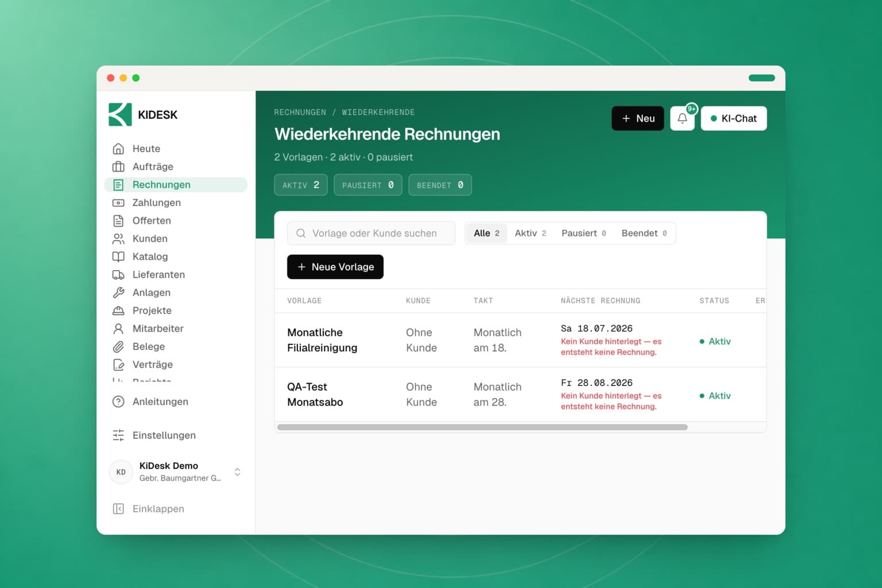Click the Aktiv status of Monatliche Filialreinigung
Image resolution: width=882 pixels, height=588 pixels.
pyautogui.click(x=715, y=341)
